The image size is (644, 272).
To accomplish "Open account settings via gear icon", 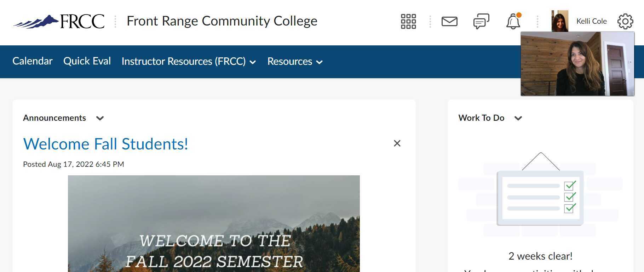I will click(625, 21).
